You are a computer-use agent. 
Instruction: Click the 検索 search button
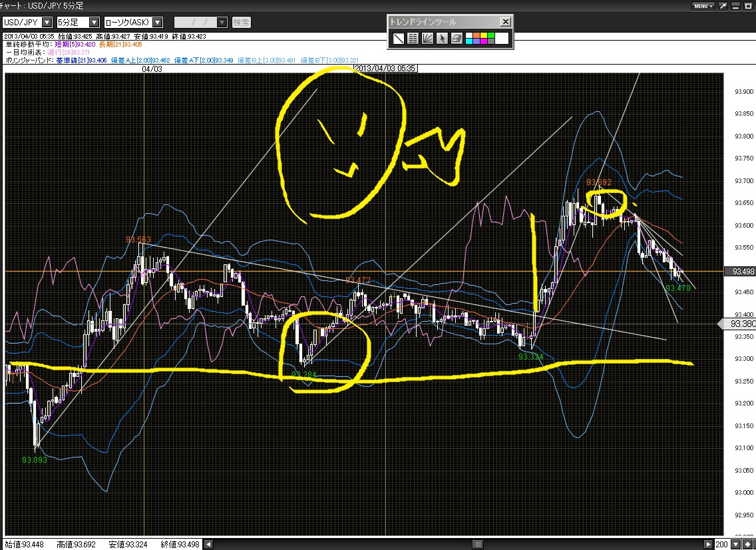[242, 22]
